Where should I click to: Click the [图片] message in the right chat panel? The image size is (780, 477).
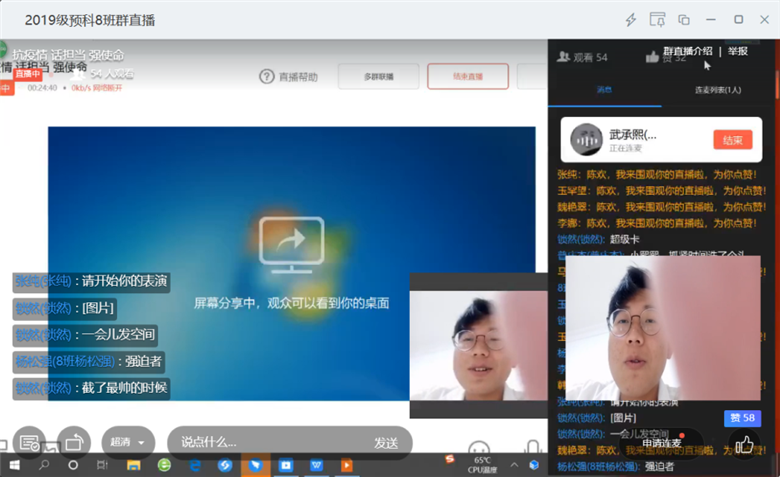pos(596,418)
